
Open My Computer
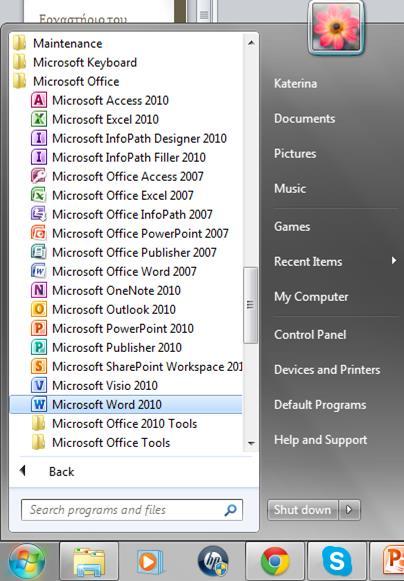pos(311,297)
